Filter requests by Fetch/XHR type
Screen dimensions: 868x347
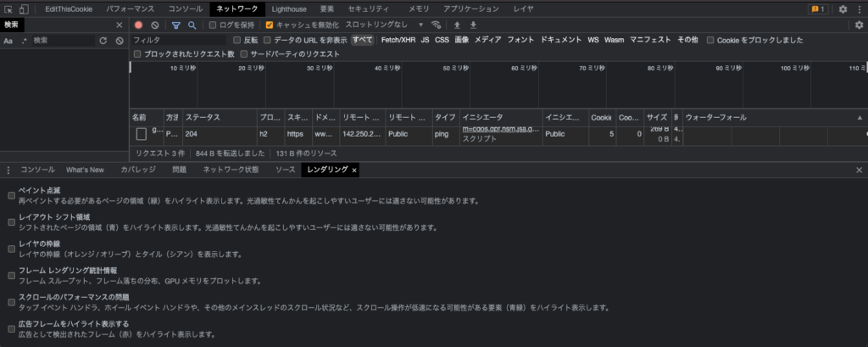click(398, 40)
